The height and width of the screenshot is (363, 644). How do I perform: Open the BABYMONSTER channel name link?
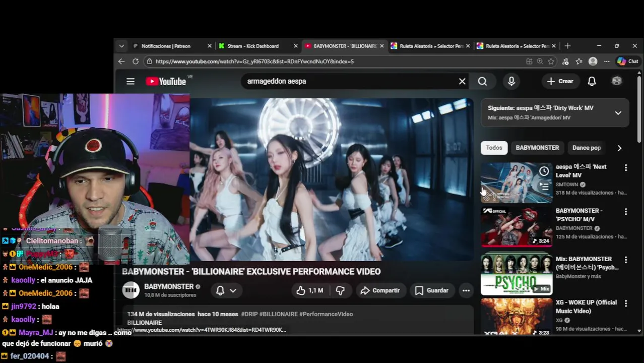coord(169,286)
